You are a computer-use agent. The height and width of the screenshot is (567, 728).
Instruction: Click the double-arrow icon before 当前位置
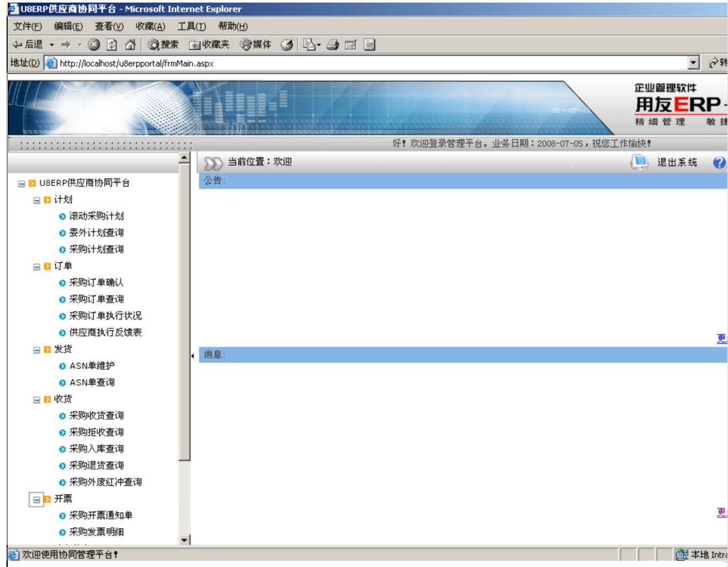coord(213,163)
